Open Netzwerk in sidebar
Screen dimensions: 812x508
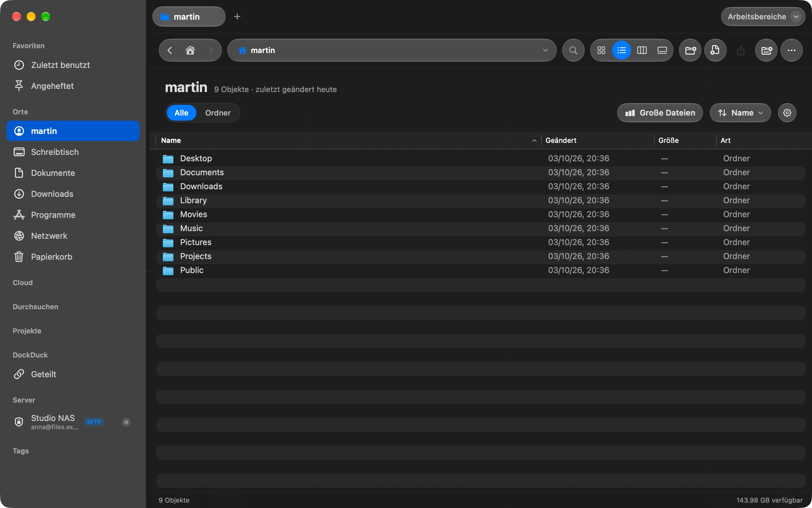(73, 236)
